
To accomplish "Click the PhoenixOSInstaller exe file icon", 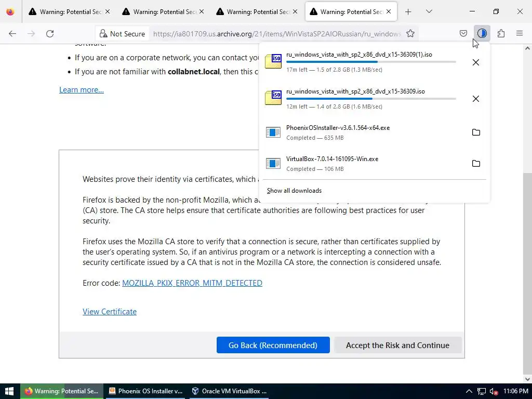I will click(x=273, y=132).
